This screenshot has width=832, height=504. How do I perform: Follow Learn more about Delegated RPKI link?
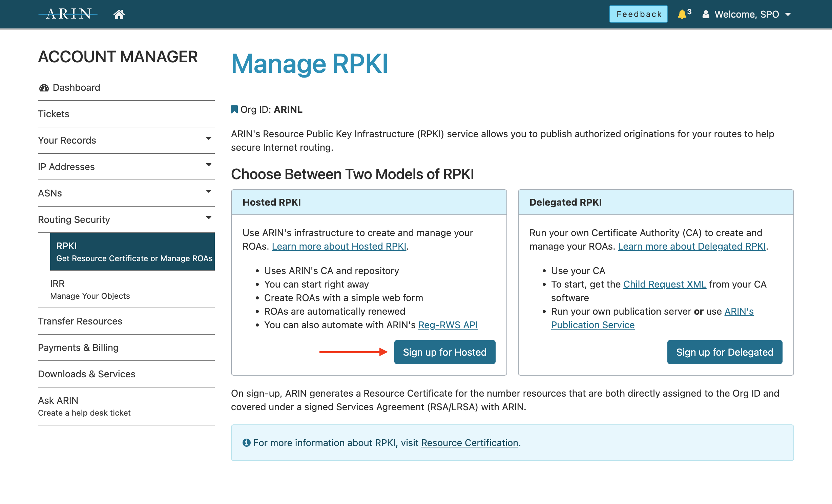pos(692,246)
